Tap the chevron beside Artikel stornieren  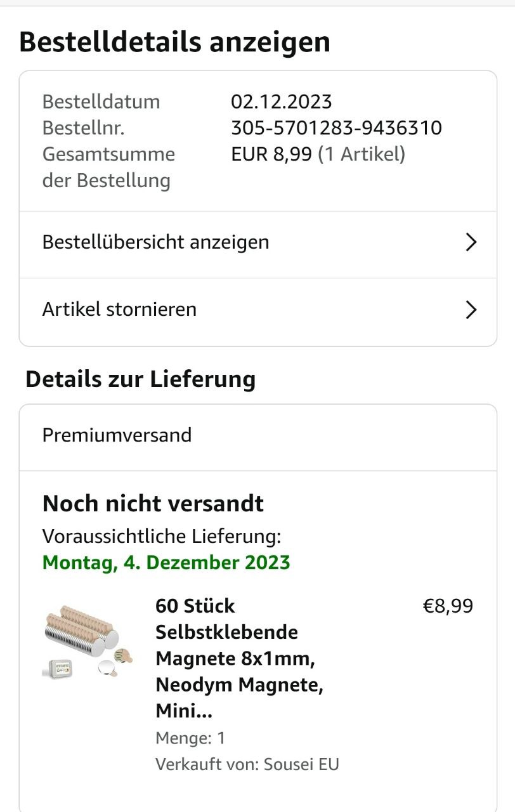click(471, 310)
